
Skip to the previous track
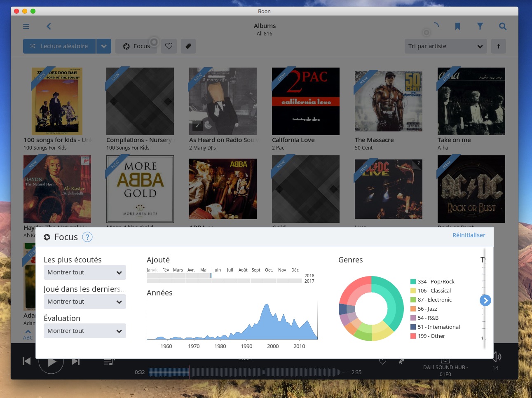tap(26, 361)
